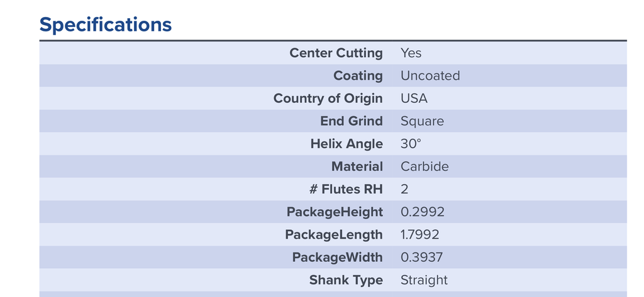Image resolution: width=644 pixels, height=297 pixels.
Task: Click the PackageHeight value 0.2992
Action: 423,212
